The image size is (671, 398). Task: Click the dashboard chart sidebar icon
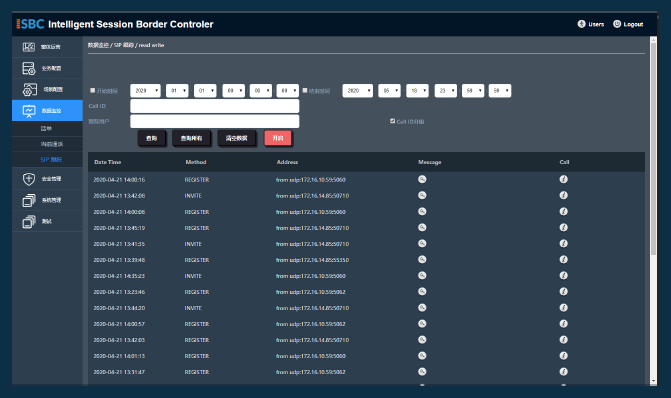pyautogui.click(x=29, y=47)
